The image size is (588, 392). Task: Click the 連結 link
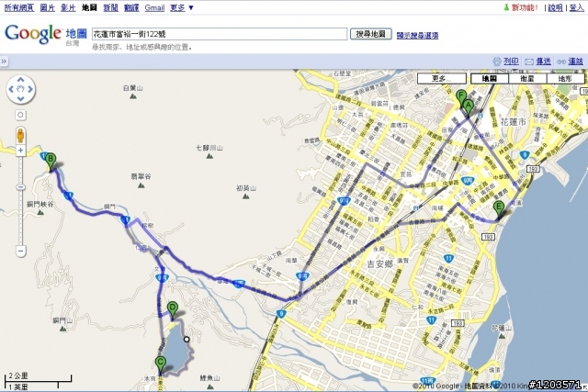[x=575, y=62]
